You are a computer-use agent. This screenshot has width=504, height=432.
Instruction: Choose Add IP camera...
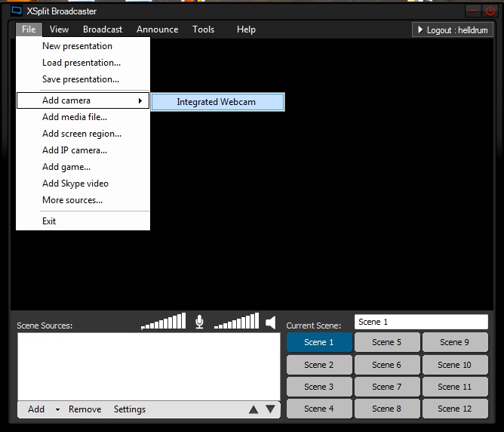[x=83, y=150]
